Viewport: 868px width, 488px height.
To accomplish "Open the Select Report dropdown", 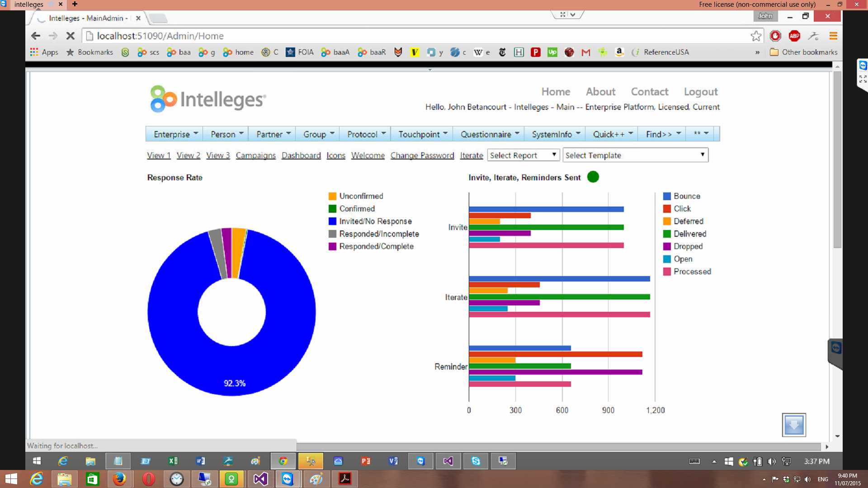I will tap(524, 155).
